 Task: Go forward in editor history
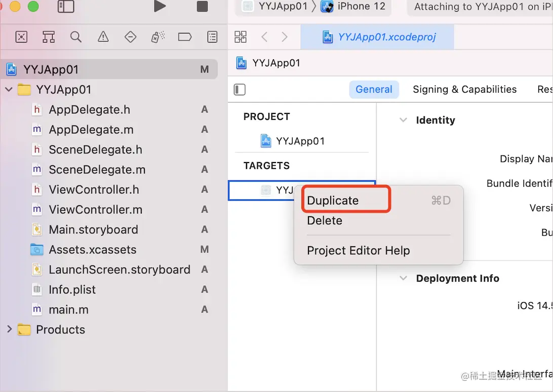tap(285, 36)
